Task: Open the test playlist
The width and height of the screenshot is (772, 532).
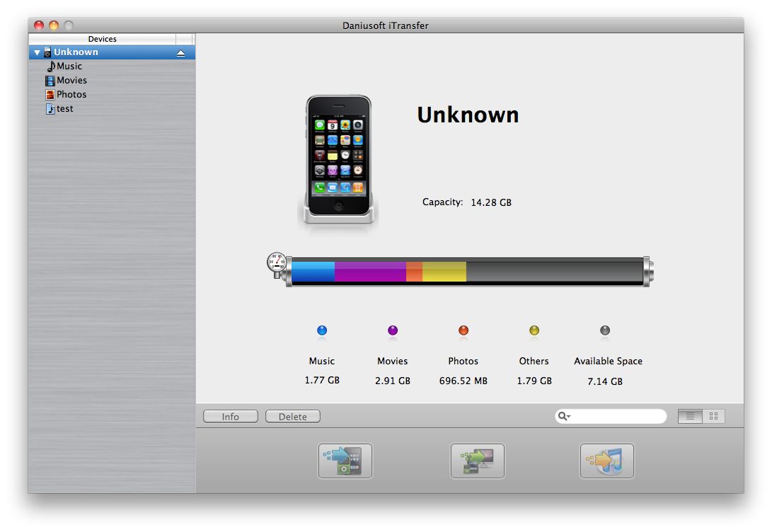Action: pyautogui.click(x=64, y=109)
